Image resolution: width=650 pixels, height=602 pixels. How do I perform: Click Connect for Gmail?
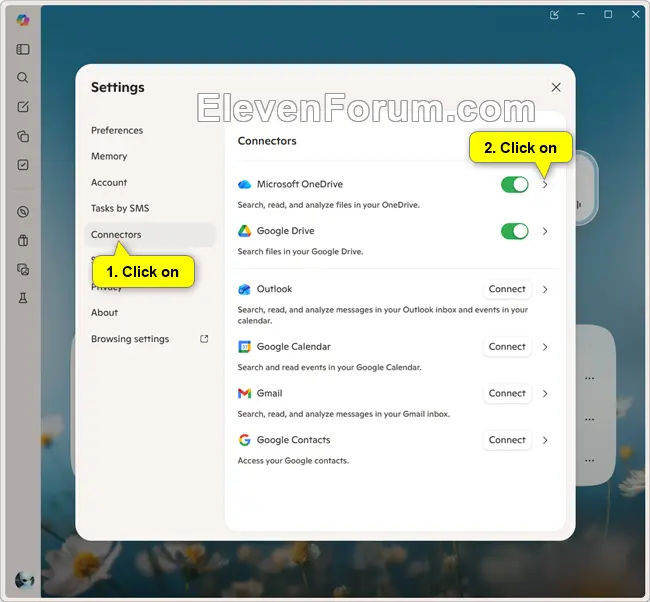pos(507,393)
